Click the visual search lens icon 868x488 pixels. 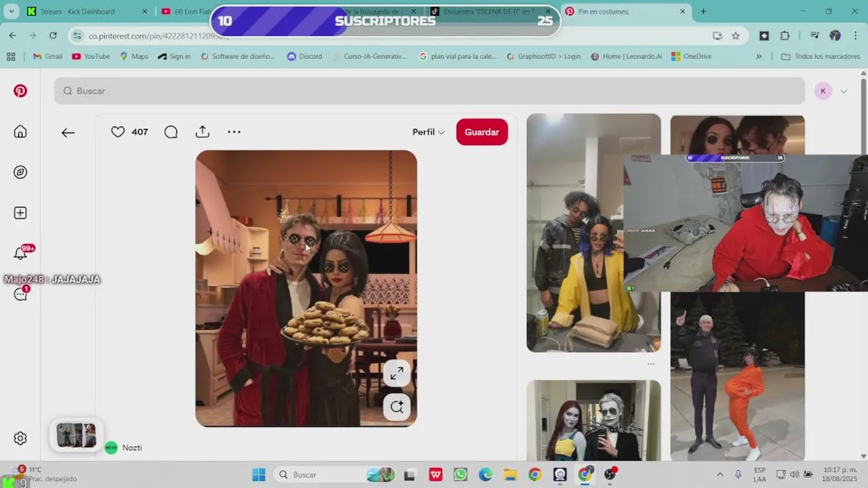397,407
